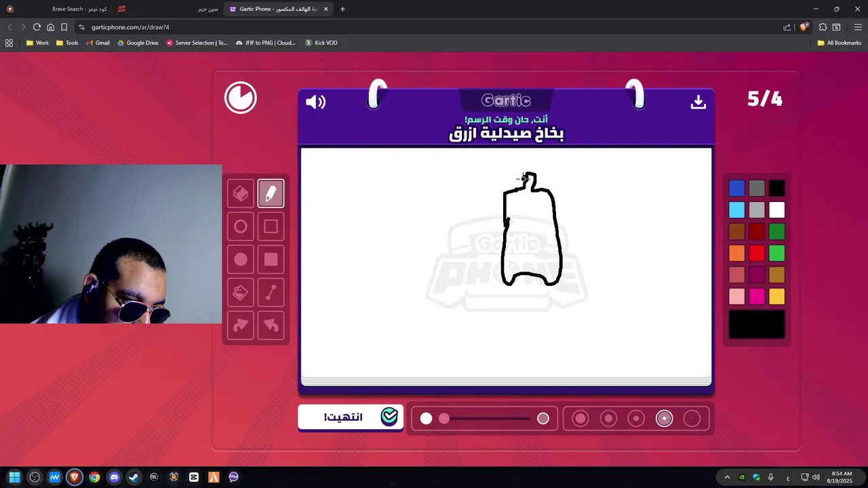
Task: Open the Google Drive bookmark
Action: 138,43
